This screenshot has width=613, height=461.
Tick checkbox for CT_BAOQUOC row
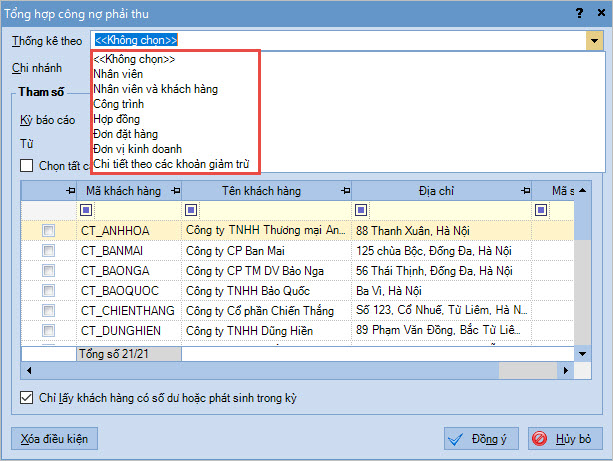(48, 291)
